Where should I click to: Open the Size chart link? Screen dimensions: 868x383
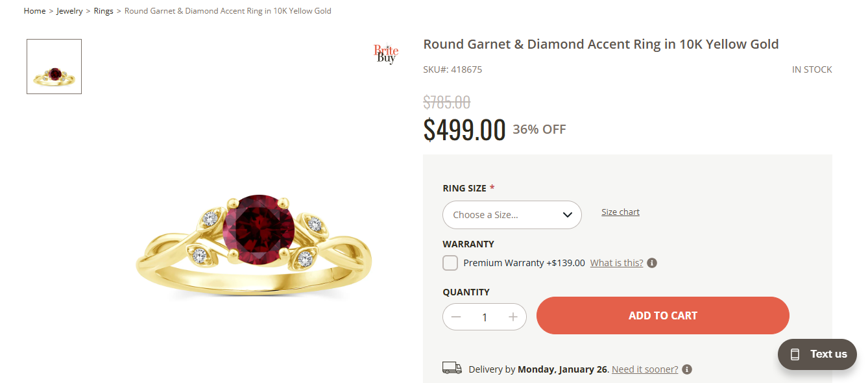pyautogui.click(x=620, y=212)
